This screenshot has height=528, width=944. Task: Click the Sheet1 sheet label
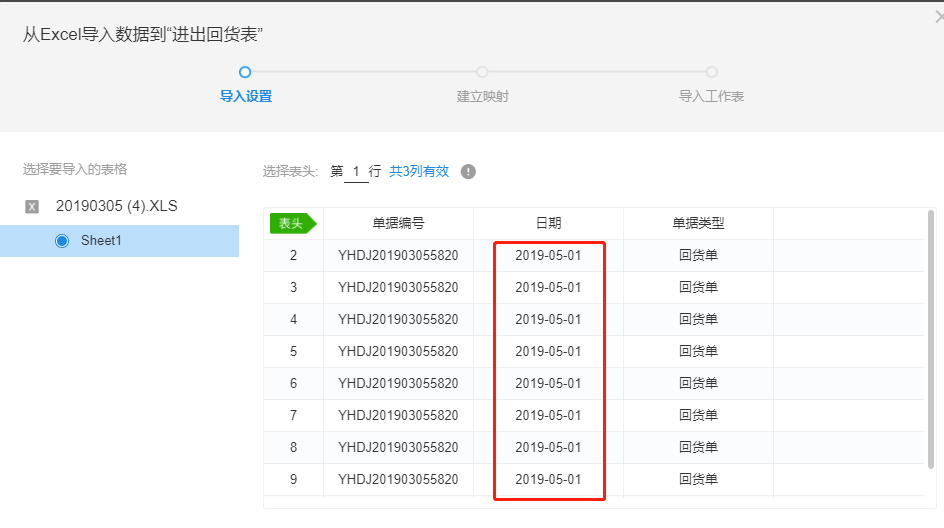[x=100, y=241]
